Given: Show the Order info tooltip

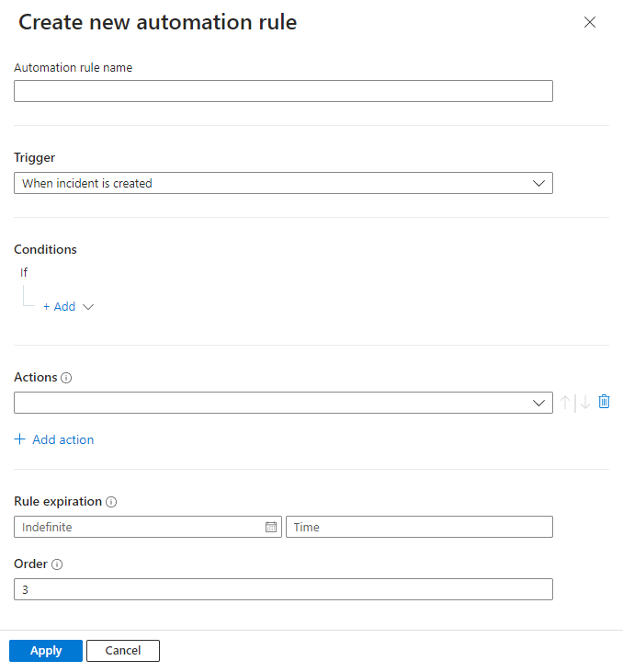Looking at the screenshot, I should click(57, 564).
